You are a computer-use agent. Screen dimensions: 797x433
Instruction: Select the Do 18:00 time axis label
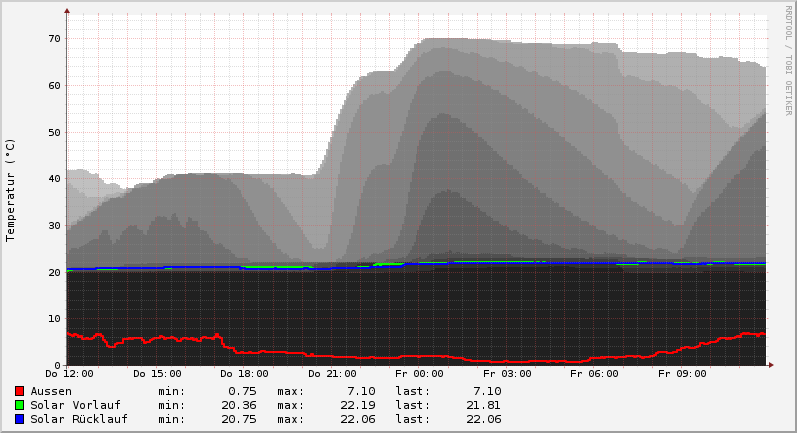244,374
